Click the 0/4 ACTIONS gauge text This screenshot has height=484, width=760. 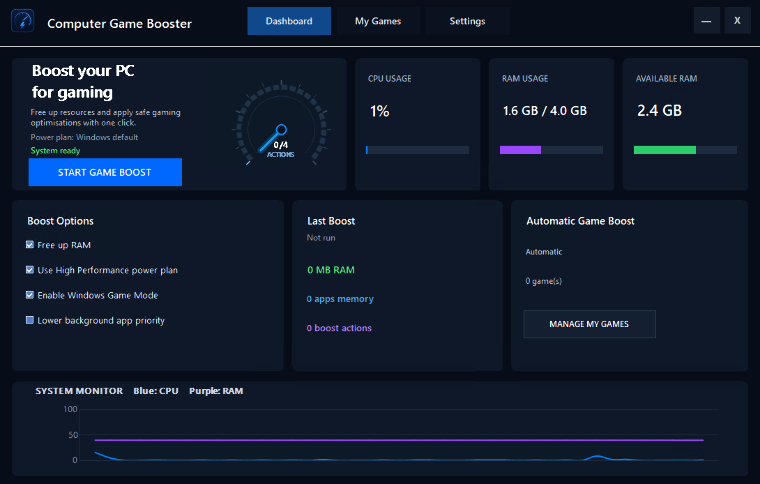click(x=281, y=149)
